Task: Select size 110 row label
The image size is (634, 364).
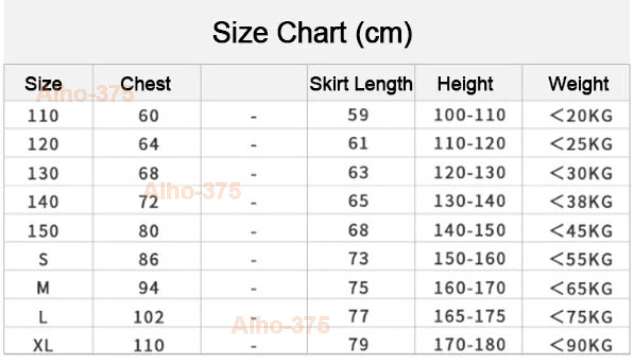Action: (x=43, y=116)
